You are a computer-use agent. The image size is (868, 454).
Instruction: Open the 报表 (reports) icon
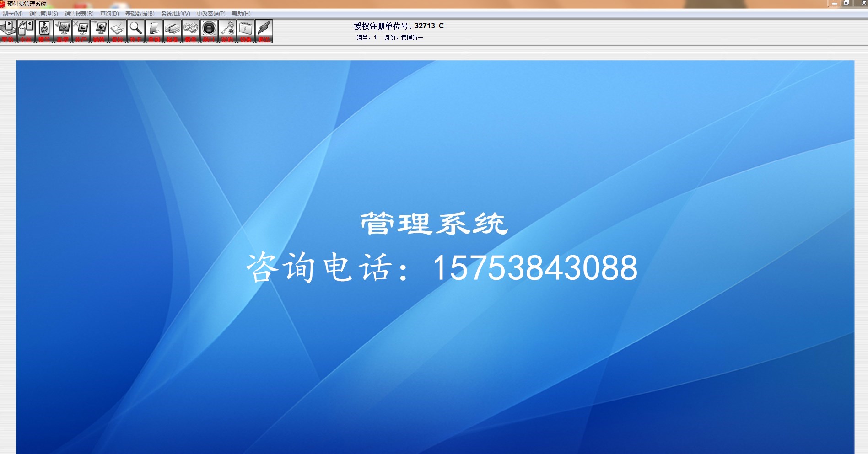click(172, 30)
